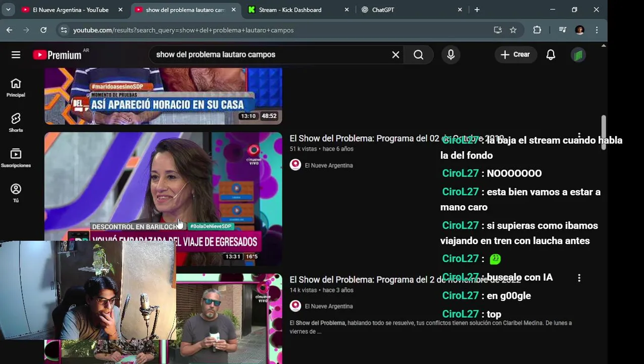Click the '51 k vistas' metadata text
The width and height of the screenshot is (644, 364).
point(303,149)
